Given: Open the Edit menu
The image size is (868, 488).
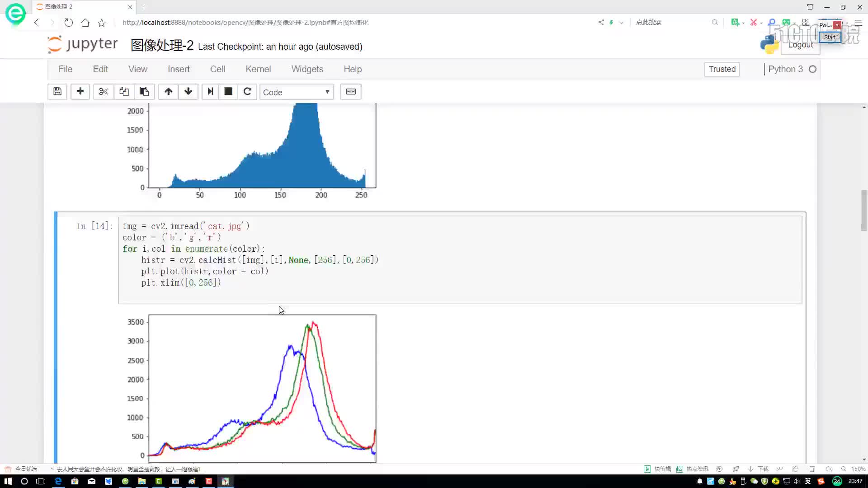Looking at the screenshot, I should 100,69.
